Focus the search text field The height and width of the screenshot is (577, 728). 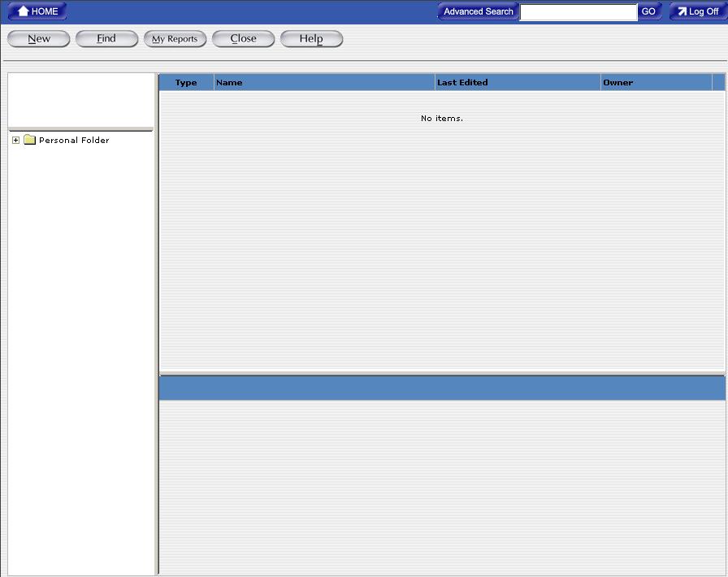coord(578,12)
